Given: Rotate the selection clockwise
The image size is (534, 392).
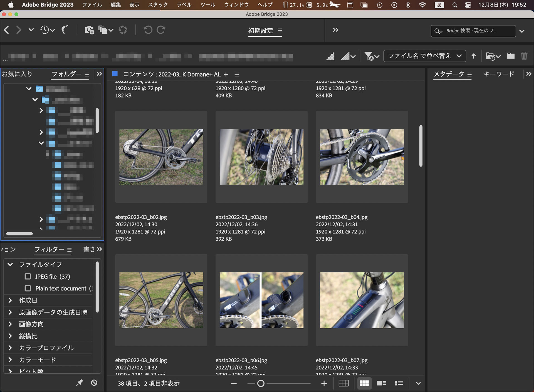Looking at the screenshot, I should tap(161, 30).
